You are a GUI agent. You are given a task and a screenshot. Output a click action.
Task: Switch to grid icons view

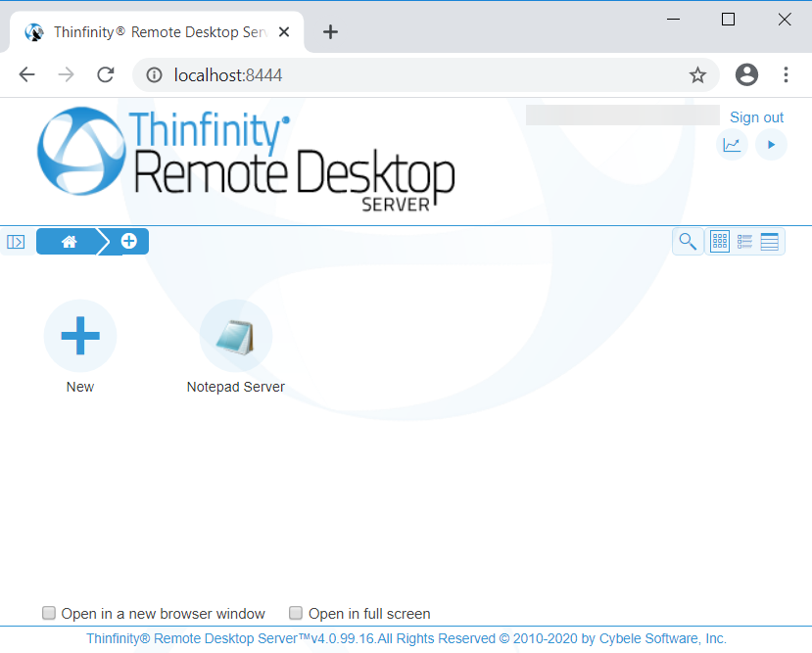coord(720,242)
